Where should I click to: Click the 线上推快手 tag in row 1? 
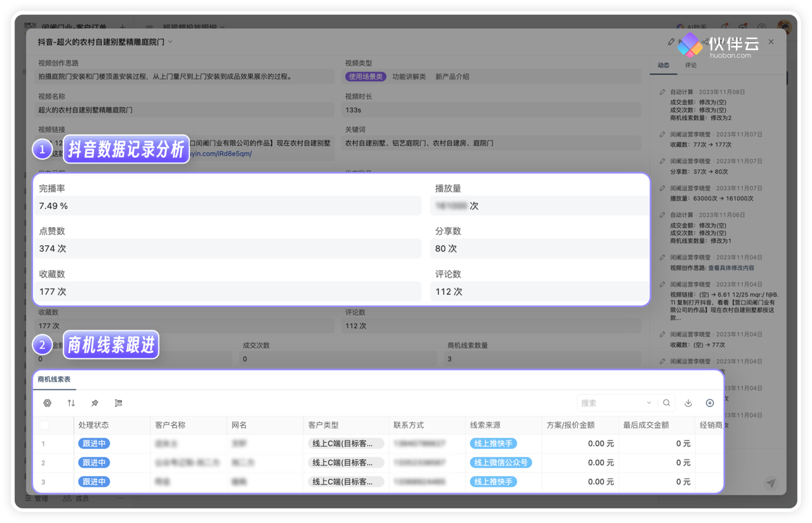[x=493, y=443]
